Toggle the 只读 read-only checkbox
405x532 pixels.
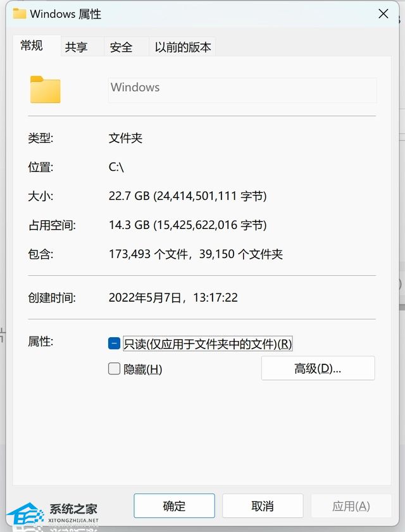click(x=114, y=343)
